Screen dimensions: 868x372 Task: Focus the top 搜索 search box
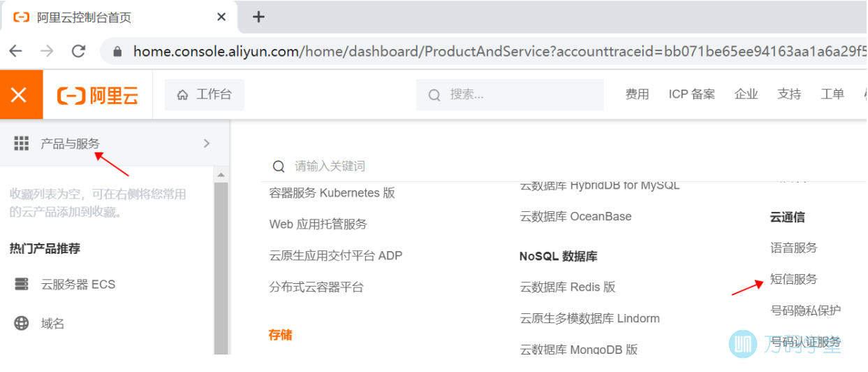[x=510, y=94]
